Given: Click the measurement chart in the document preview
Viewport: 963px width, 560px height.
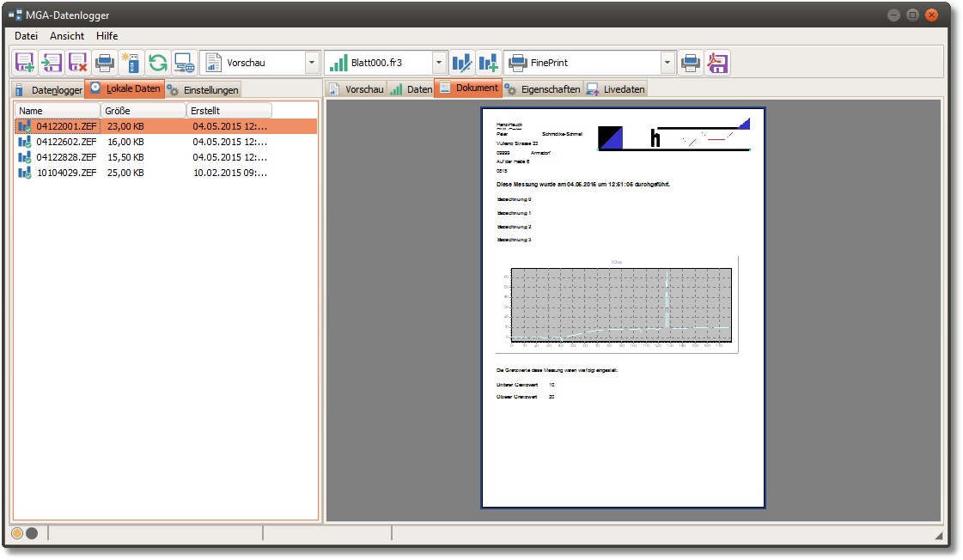Looking at the screenshot, I should 617,305.
